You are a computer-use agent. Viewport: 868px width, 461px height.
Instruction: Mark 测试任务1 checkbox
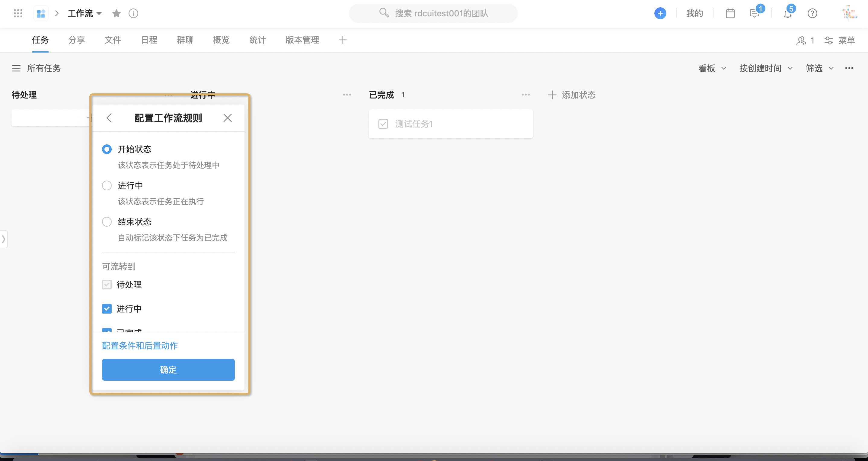[383, 124]
